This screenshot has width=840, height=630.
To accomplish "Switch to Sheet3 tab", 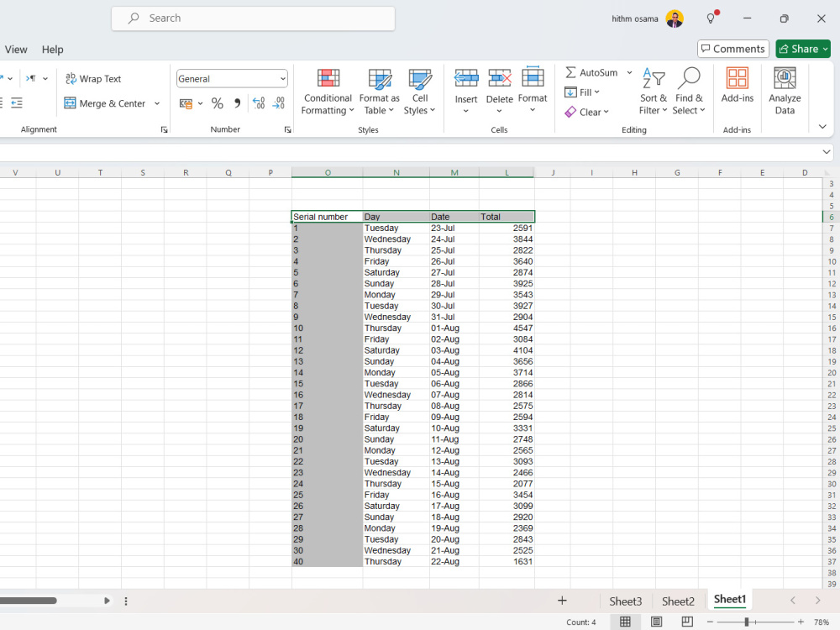I will (x=625, y=601).
